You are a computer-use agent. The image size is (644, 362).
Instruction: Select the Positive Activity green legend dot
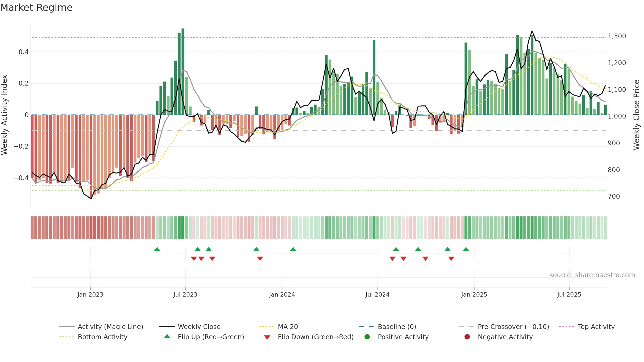pos(367,337)
